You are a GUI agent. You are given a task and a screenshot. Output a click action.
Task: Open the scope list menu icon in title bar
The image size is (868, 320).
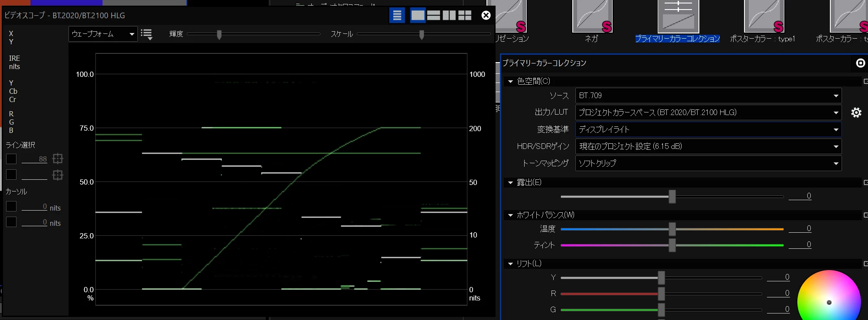(397, 16)
